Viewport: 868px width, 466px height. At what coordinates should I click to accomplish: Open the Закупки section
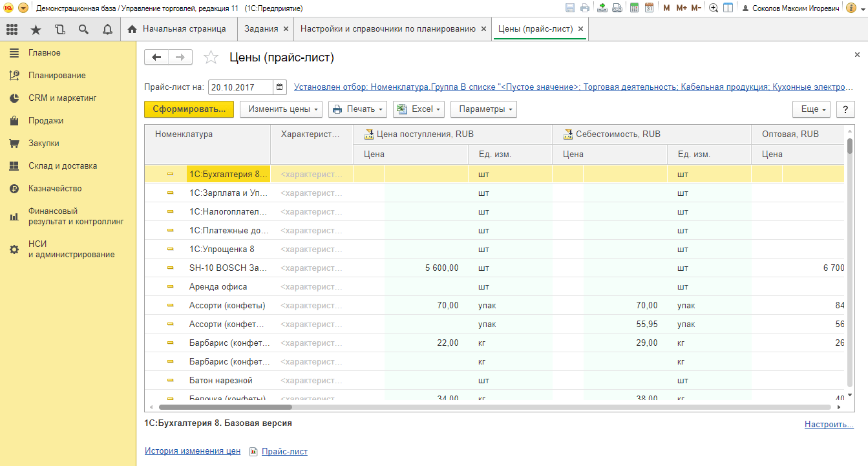click(68, 143)
